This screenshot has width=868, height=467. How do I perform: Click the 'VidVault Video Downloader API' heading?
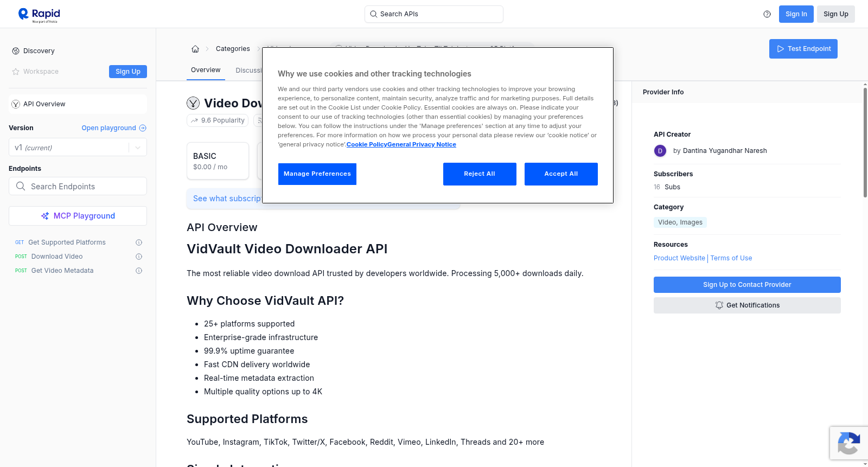287,249
